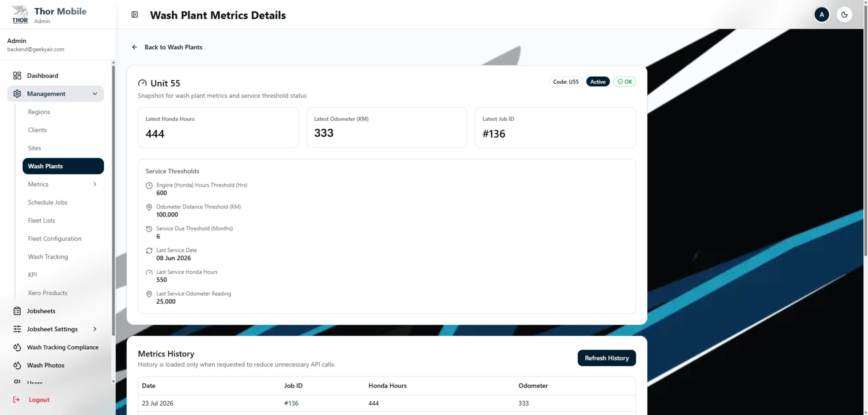The width and height of the screenshot is (868, 415).
Task: Click the Latest Job ID #136 value
Action: click(x=494, y=134)
